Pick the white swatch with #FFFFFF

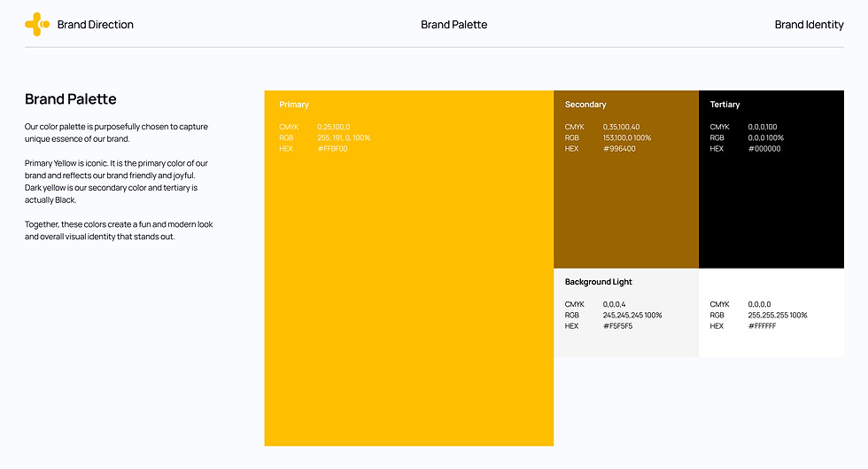point(771,313)
